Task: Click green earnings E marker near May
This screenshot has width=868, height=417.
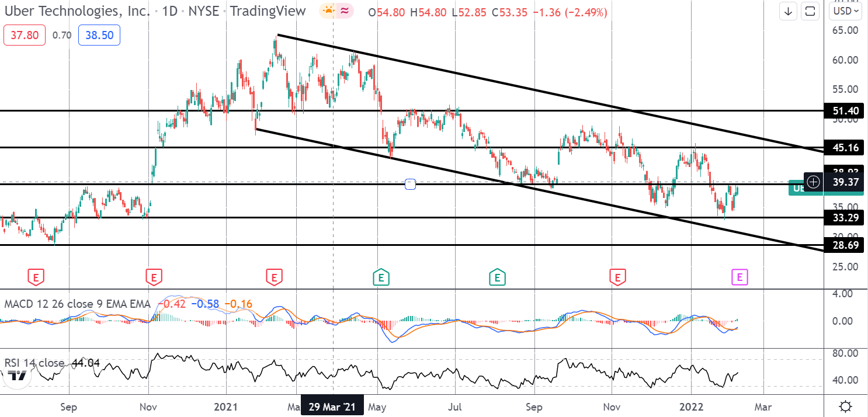Action: (381, 277)
